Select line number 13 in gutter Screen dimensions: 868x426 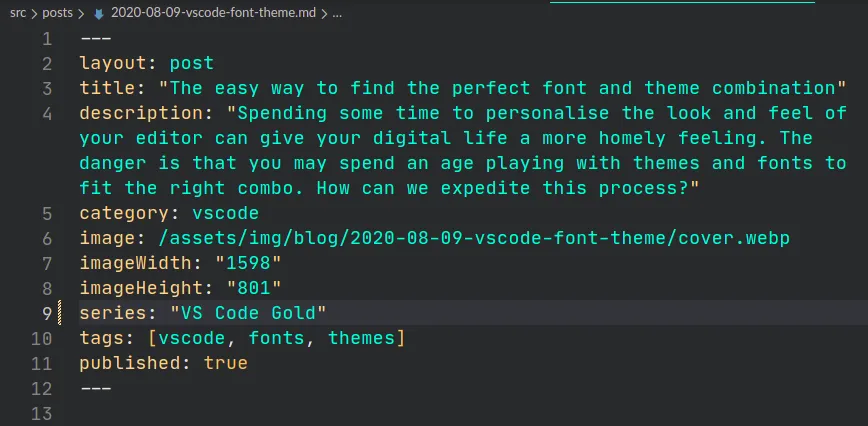click(x=42, y=413)
